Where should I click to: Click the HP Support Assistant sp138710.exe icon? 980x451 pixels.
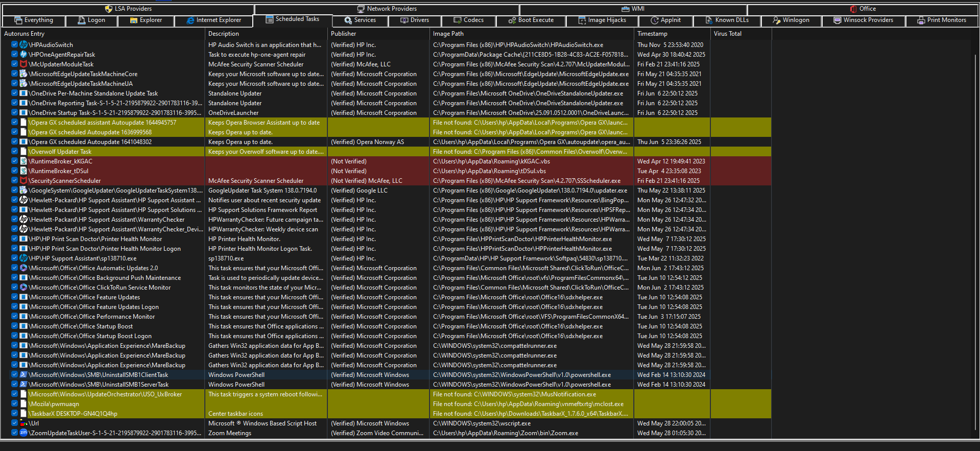click(23, 258)
